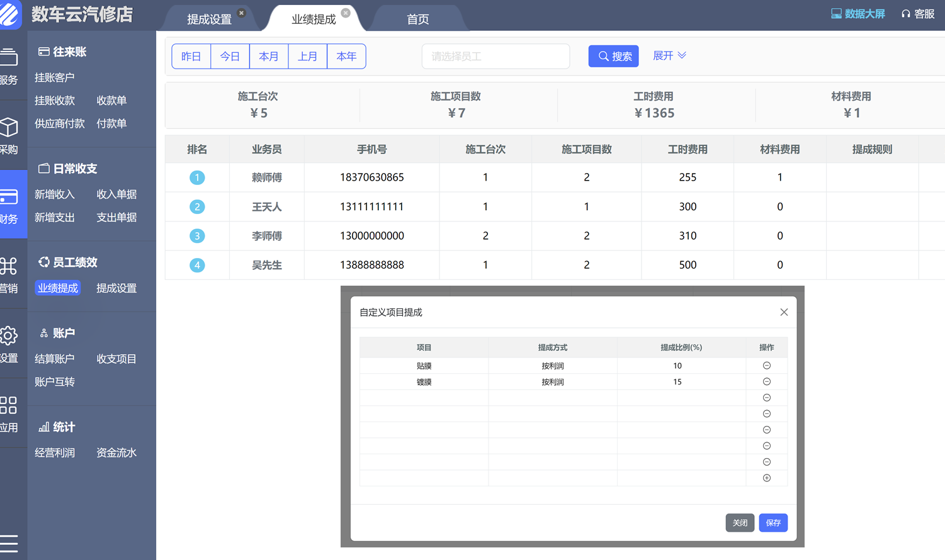
Task: Expand more filters with 展开
Action: point(669,56)
